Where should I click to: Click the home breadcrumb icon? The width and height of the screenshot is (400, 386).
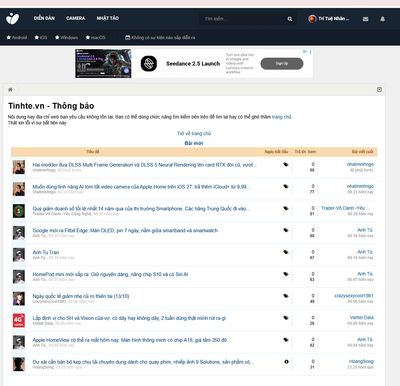(x=10, y=89)
